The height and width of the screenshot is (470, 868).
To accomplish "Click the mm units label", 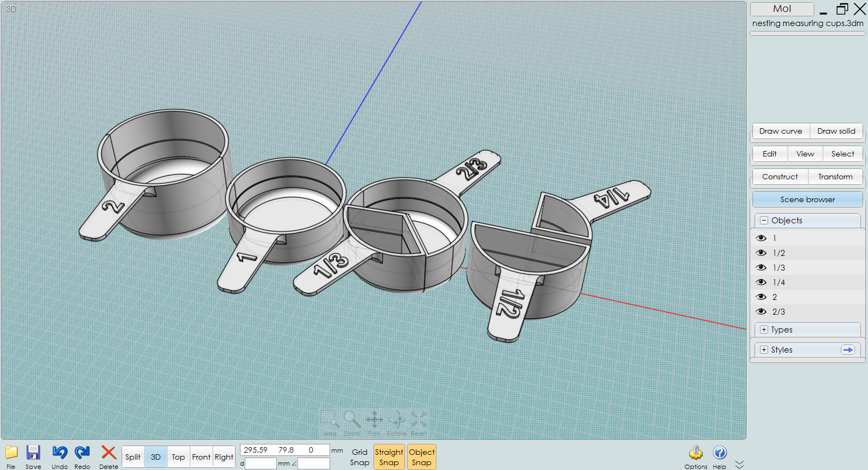I will click(x=337, y=450).
